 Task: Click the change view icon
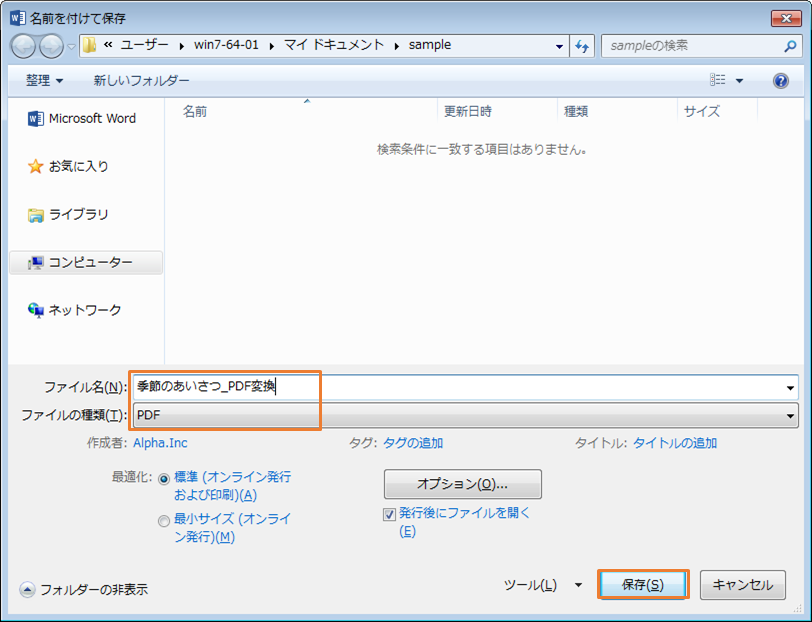coord(718,80)
